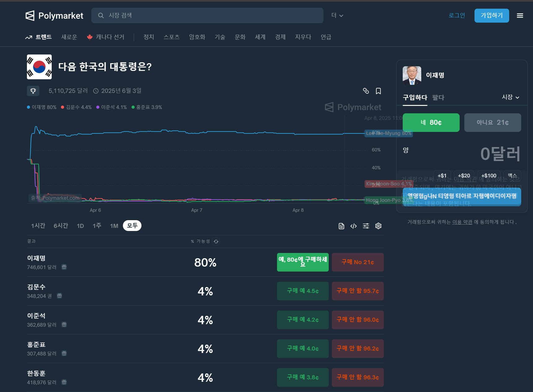Click the refresh icon beside % 가능성
The height and width of the screenshot is (392, 533).
point(216,241)
